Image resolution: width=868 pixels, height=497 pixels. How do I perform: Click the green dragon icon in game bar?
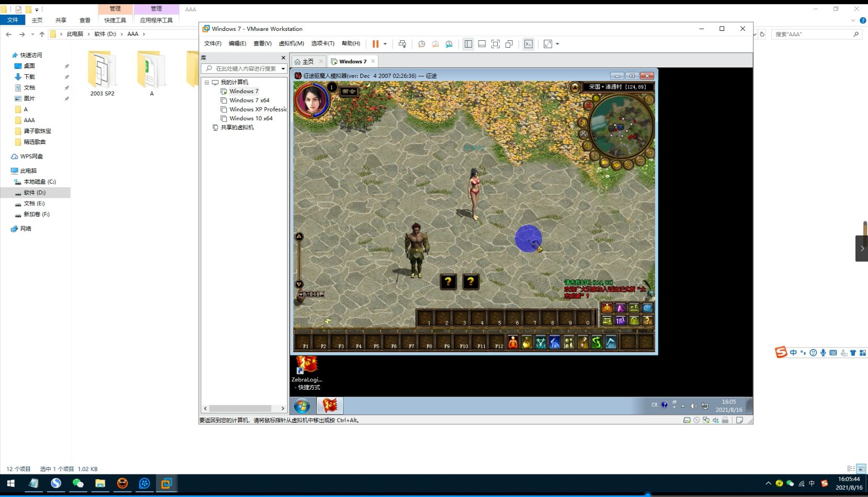click(x=597, y=342)
